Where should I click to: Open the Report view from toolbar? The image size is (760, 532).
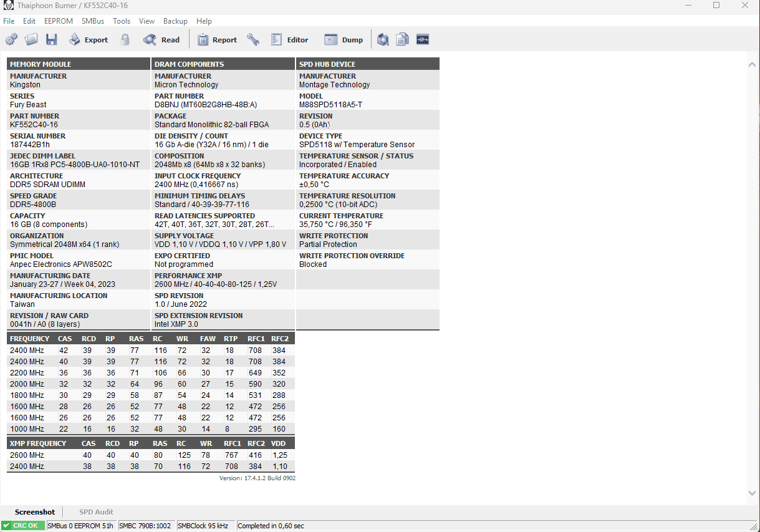(x=217, y=40)
